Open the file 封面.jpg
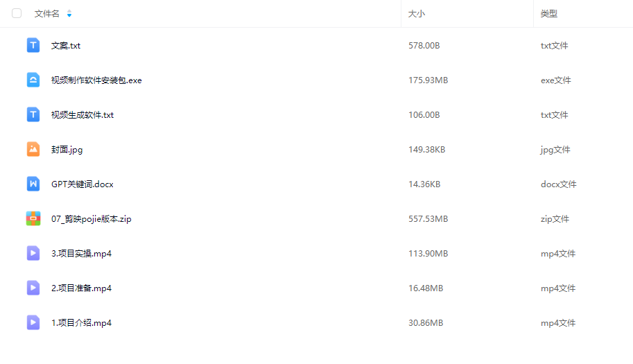 pos(67,150)
